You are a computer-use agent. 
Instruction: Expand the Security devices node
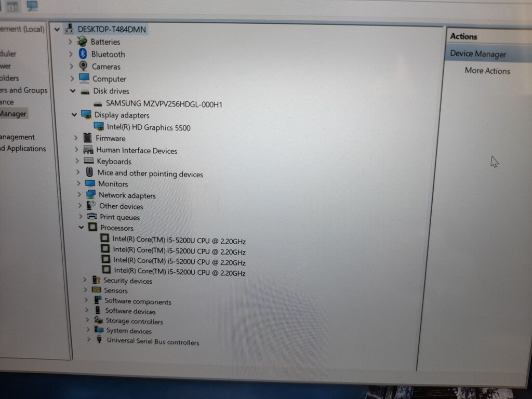click(x=85, y=280)
